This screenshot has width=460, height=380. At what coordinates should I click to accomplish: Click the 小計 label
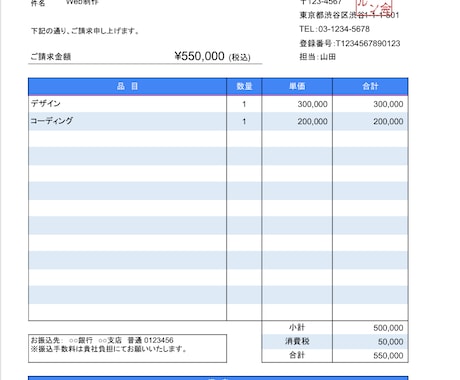[297, 327]
